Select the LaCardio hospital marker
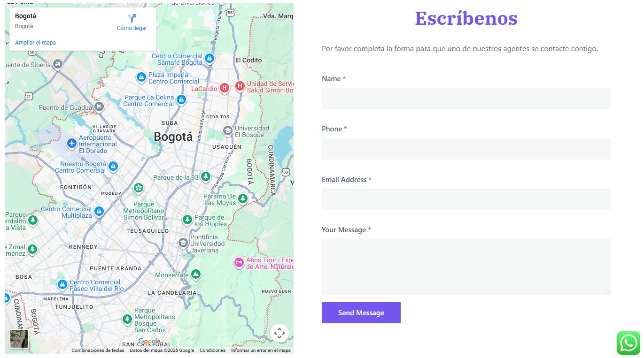 pyautogui.click(x=225, y=88)
